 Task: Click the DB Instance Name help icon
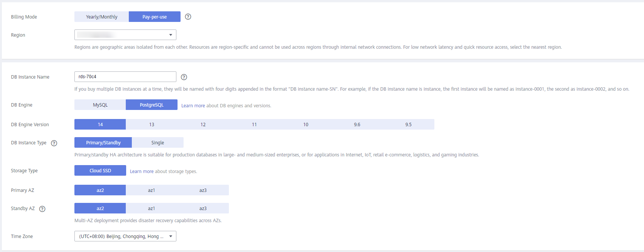[x=184, y=77]
